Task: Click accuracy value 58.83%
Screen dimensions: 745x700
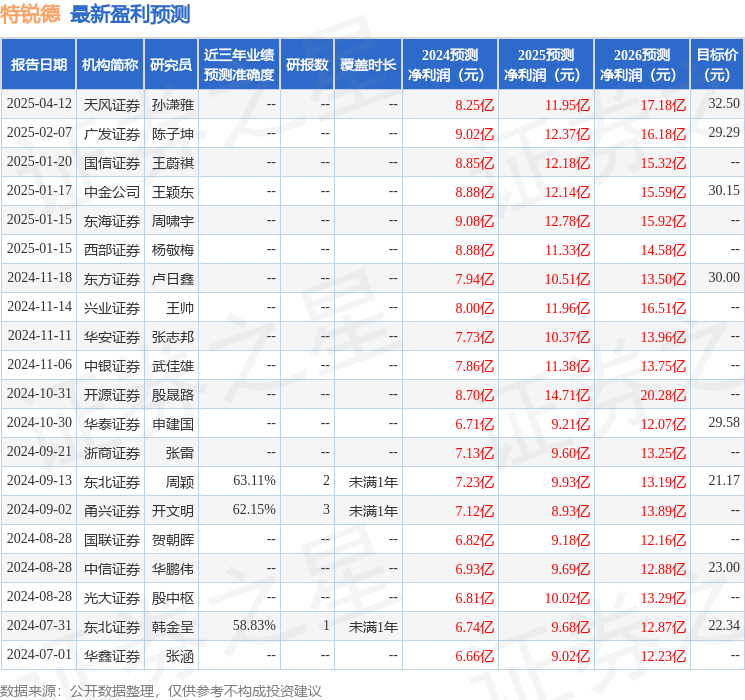Action: (x=254, y=625)
